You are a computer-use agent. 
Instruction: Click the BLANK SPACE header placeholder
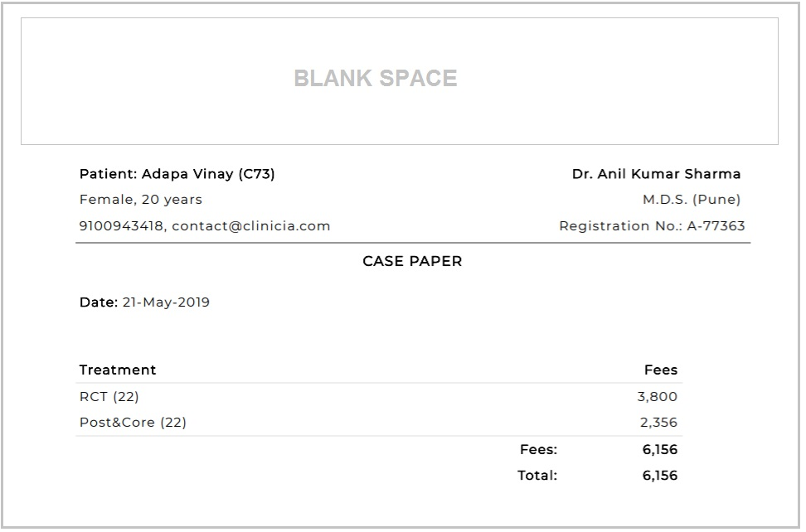[400, 81]
